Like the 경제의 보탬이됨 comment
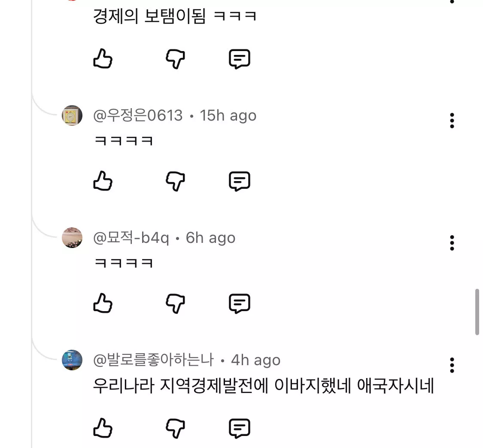The width and height of the screenshot is (483, 448). 103,59
